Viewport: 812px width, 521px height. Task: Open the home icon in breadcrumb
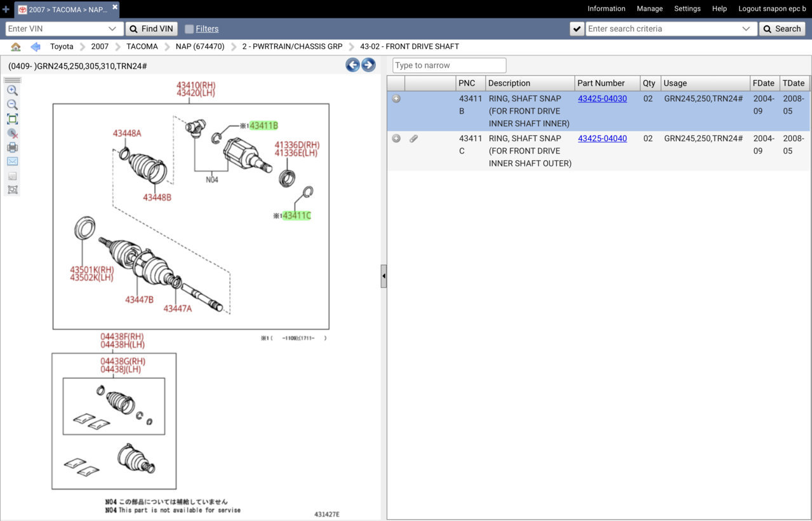pyautogui.click(x=16, y=47)
